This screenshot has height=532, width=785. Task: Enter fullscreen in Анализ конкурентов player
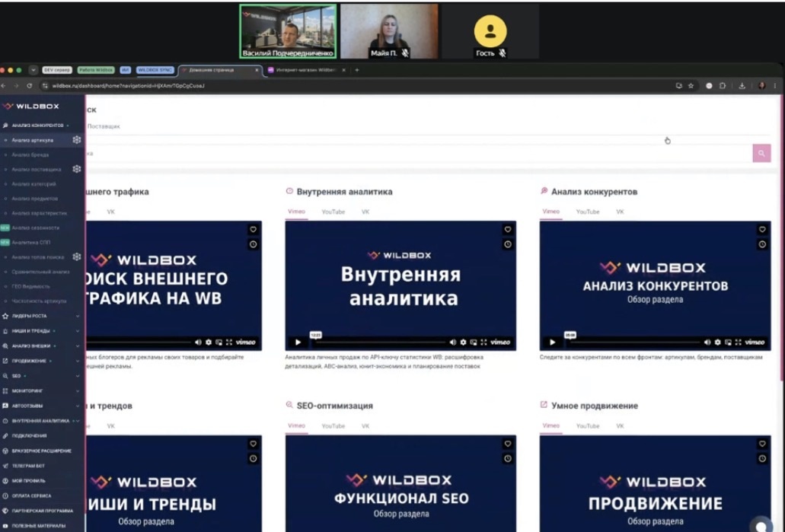pos(738,342)
